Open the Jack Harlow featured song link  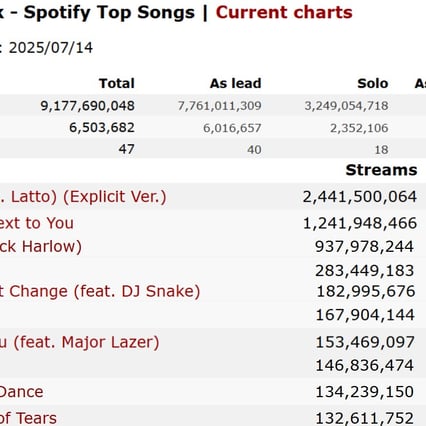tap(41, 247)
